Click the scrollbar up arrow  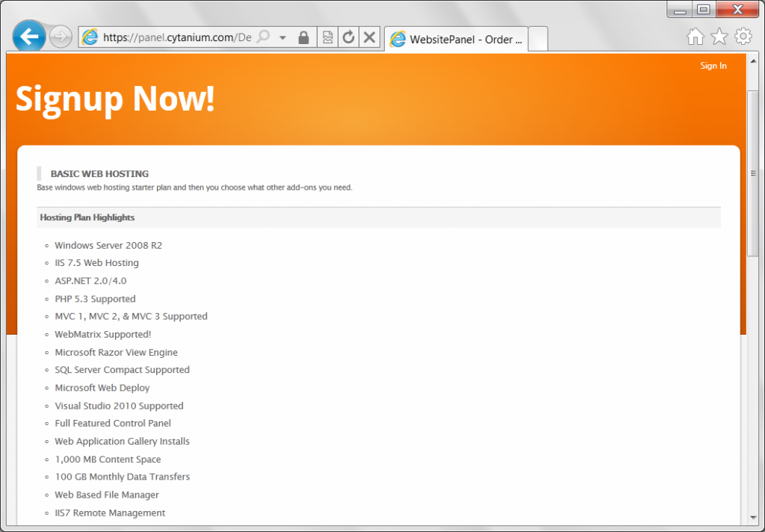coord(753,61)
